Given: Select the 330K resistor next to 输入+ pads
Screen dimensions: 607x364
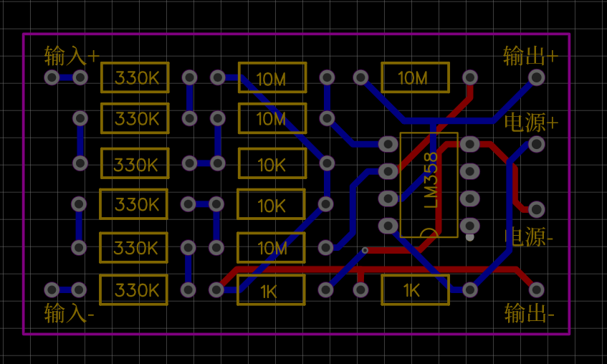Looking at the screenshot, I should tap(135, 77).
